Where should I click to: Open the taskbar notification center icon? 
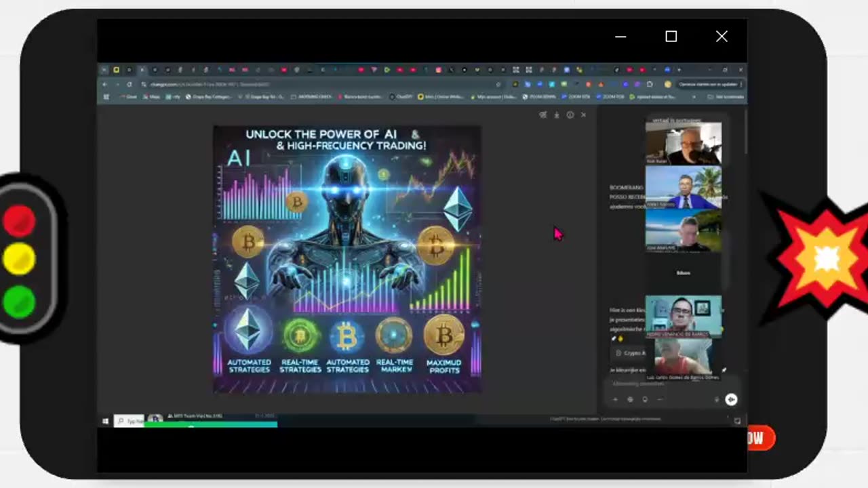(737, 421)
